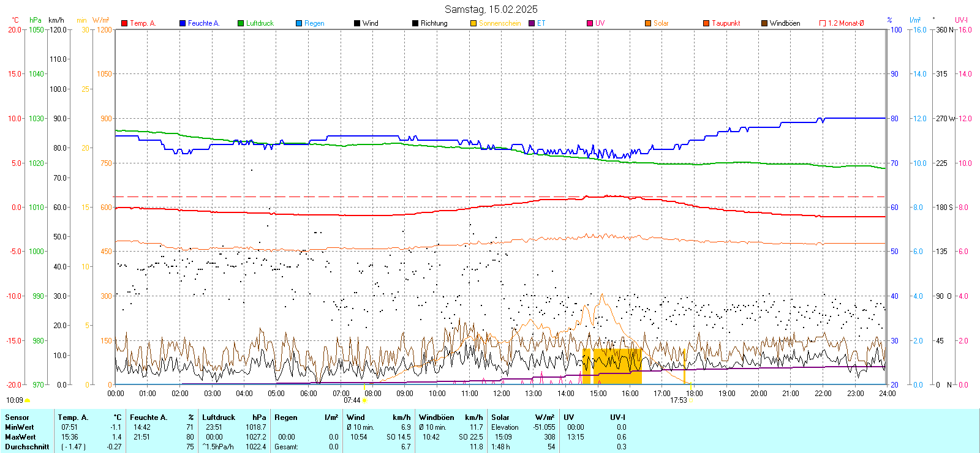Viewport: 980px width, 453px height.
Task: Toggle the 1.2 Monat-Ø hollow legend box
Action: click(x=823, y=23)
